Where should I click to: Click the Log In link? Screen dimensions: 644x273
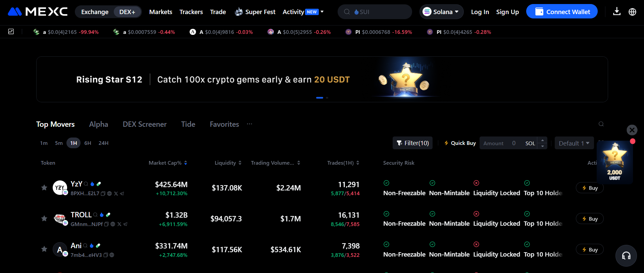(x=480, y=12)
